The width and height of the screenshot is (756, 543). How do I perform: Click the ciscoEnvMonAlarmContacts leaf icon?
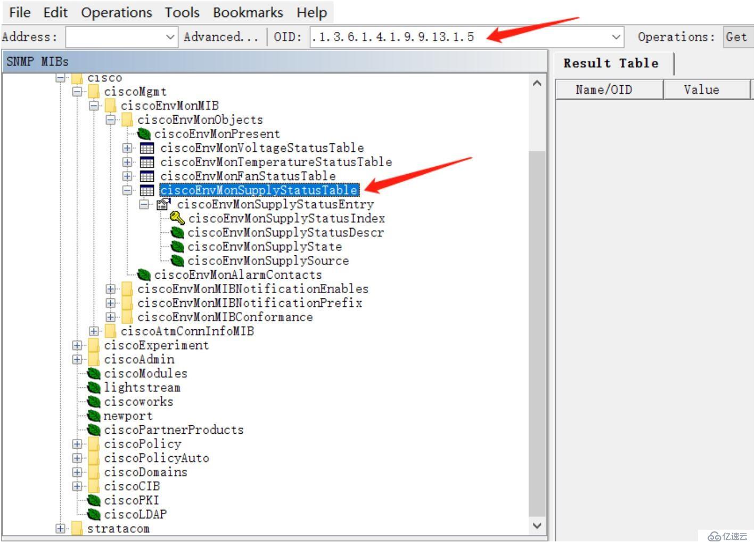point(144,275)
